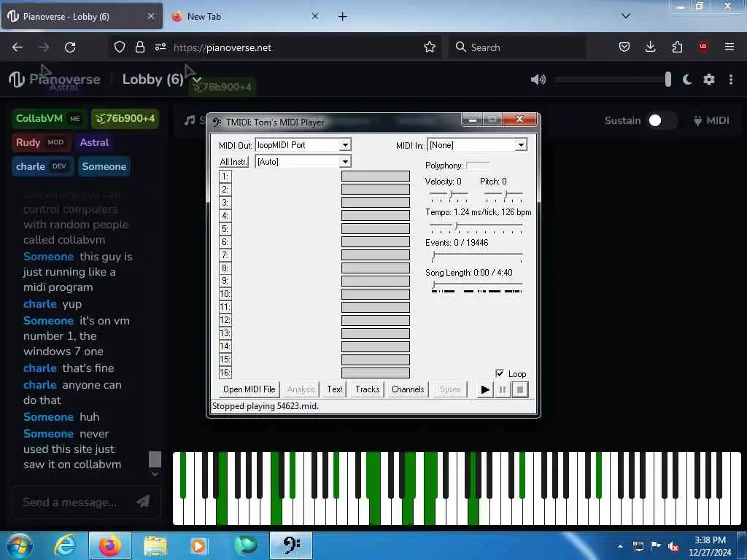Screen dimensions: 747x560
Task: Select user Rudy MOD
Action: (x=41, y=142)
